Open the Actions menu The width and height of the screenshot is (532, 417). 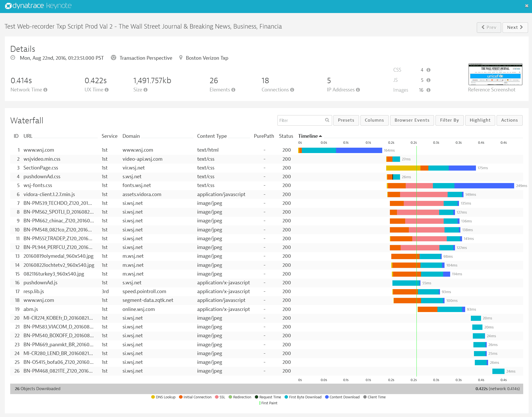point(509,120)
